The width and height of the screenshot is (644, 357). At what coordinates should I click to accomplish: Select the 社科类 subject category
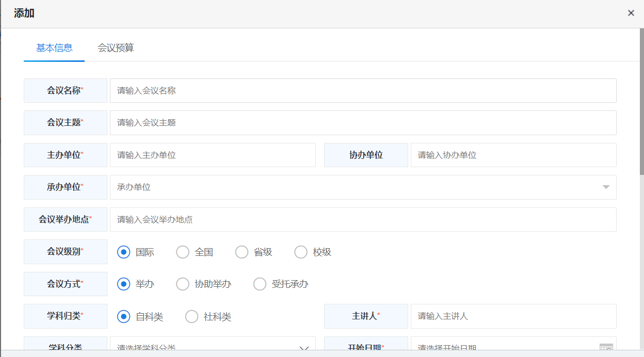coord(192,317)
